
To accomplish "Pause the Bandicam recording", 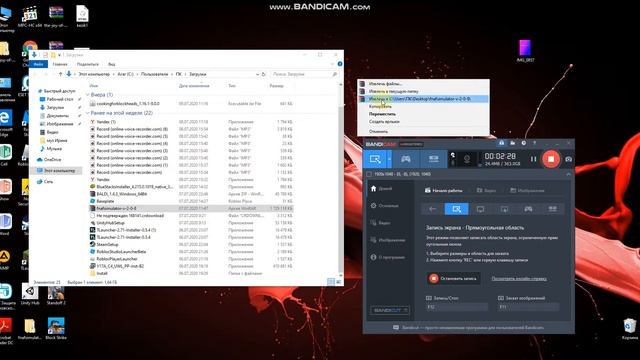I will 533,159.
